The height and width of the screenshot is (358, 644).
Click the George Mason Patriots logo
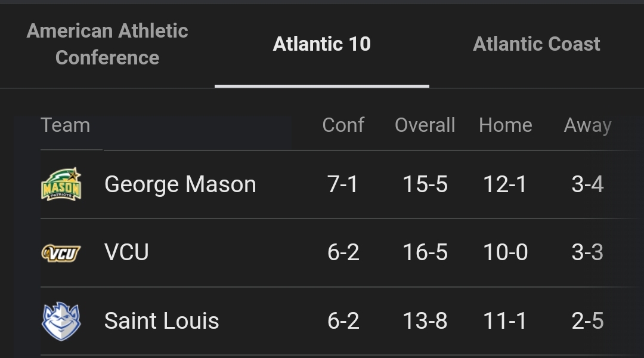[61, 184]
